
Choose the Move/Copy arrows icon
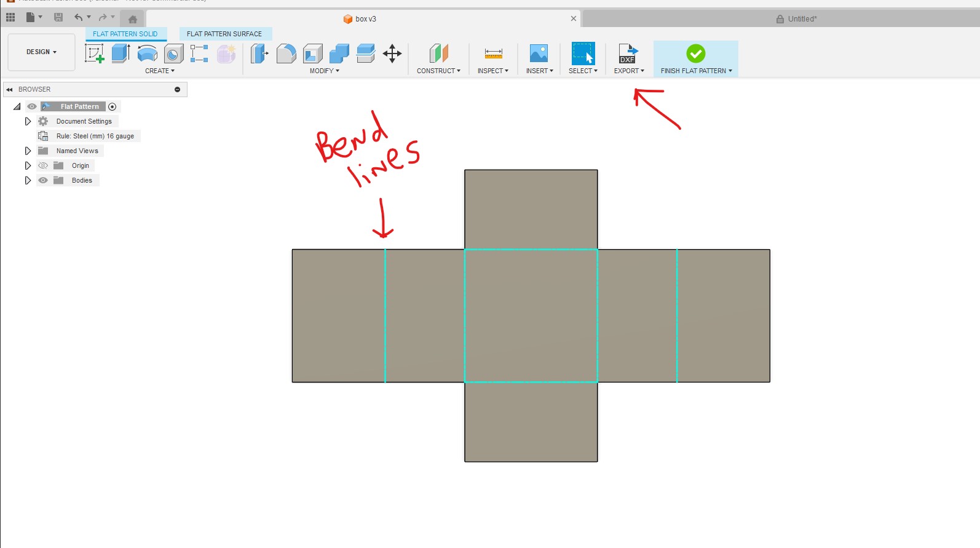click(x=392, y=54)
